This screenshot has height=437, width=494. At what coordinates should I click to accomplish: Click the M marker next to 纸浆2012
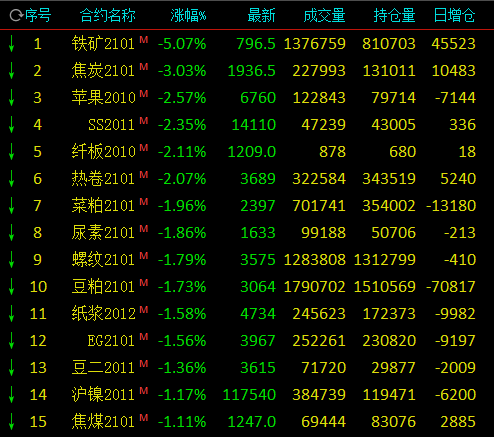point(144,309)
